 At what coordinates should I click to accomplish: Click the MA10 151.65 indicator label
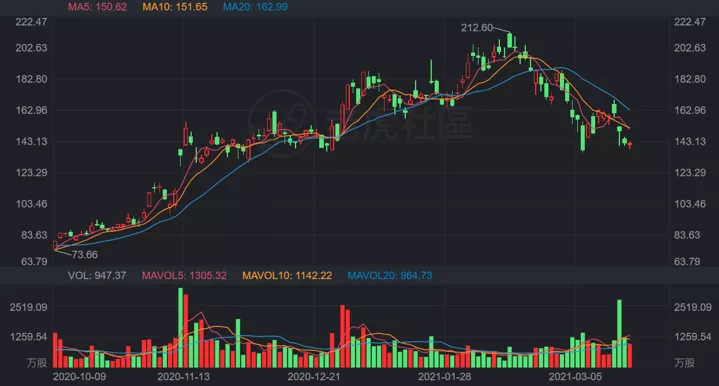point(175,7)
